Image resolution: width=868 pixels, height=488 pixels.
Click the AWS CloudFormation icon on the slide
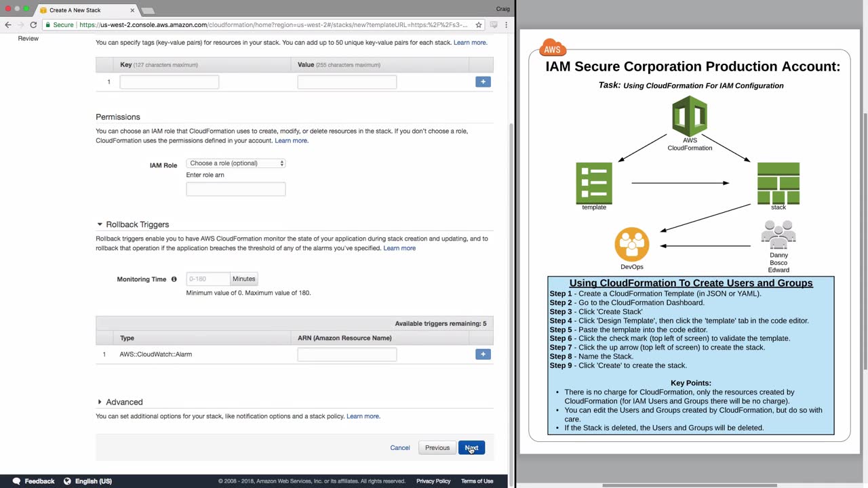(690, 117)
